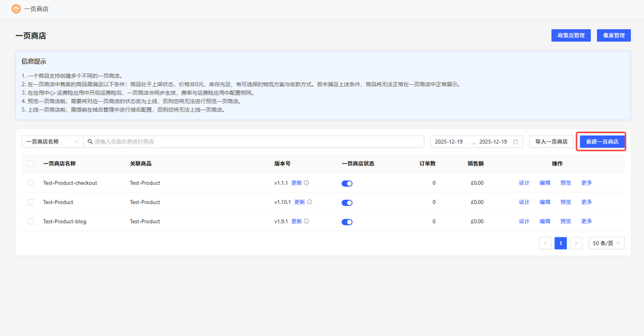
Task: Open 更多 menu for Test-Product-checkout
Action: click(586, 183)
